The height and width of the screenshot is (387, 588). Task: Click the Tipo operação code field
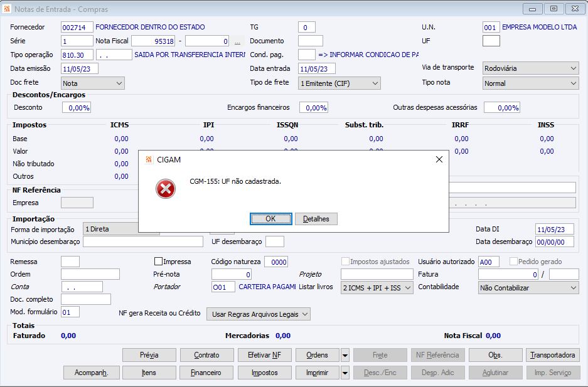click(x=77, y=55)
